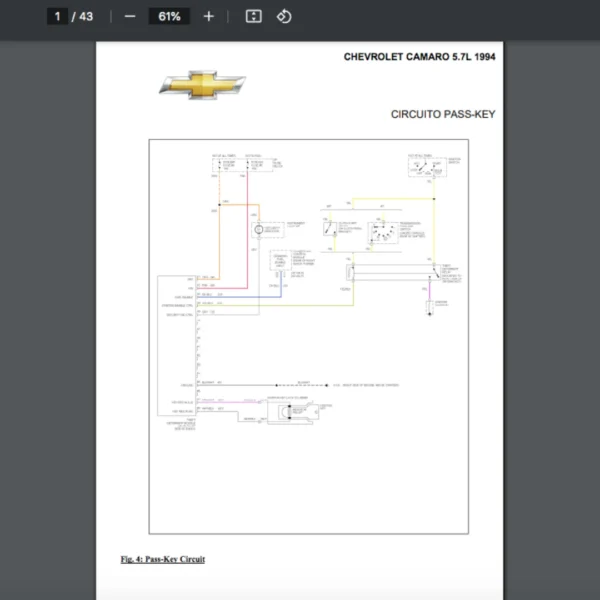Rotate the document counterclockwise
Screen dimensions: 600x600
[x=284, y=16]
